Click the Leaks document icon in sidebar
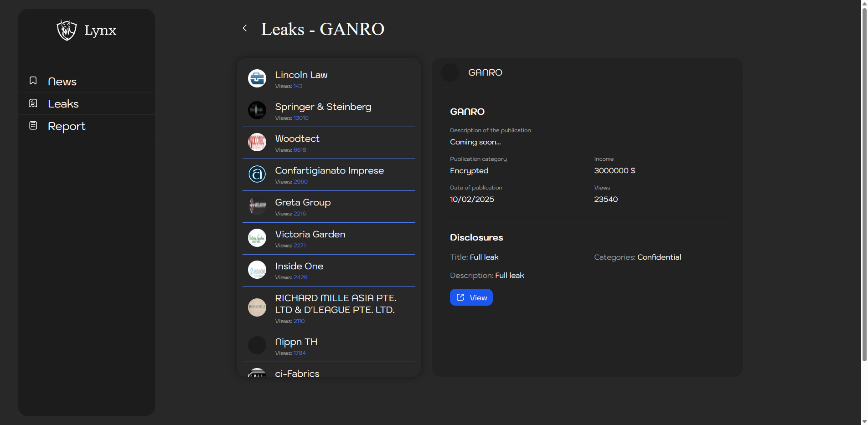 point(33,103)
